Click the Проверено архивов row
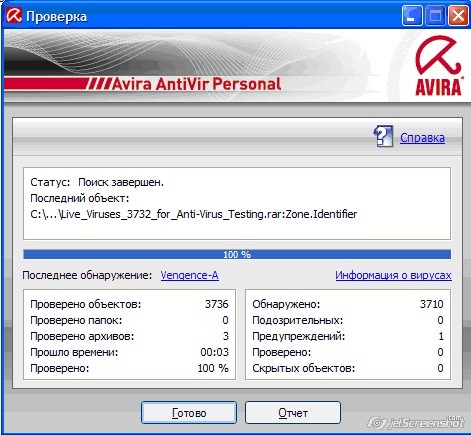Image resolution: width=471 pixels, height=435 pixels. [129, 336]
